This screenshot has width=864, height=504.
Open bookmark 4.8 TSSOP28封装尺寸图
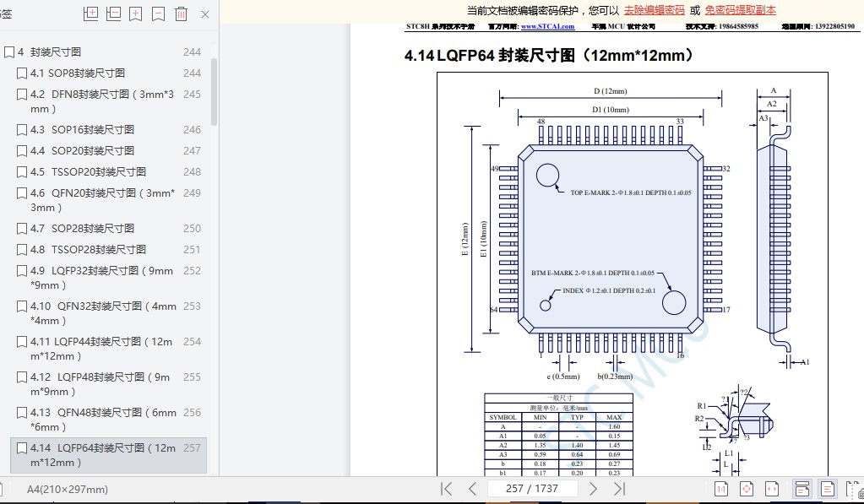(88, 250)
